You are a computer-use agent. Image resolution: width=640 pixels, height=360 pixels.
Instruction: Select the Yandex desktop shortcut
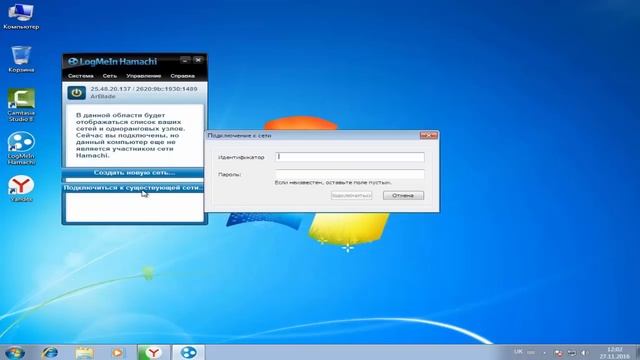tap(21, 189)
